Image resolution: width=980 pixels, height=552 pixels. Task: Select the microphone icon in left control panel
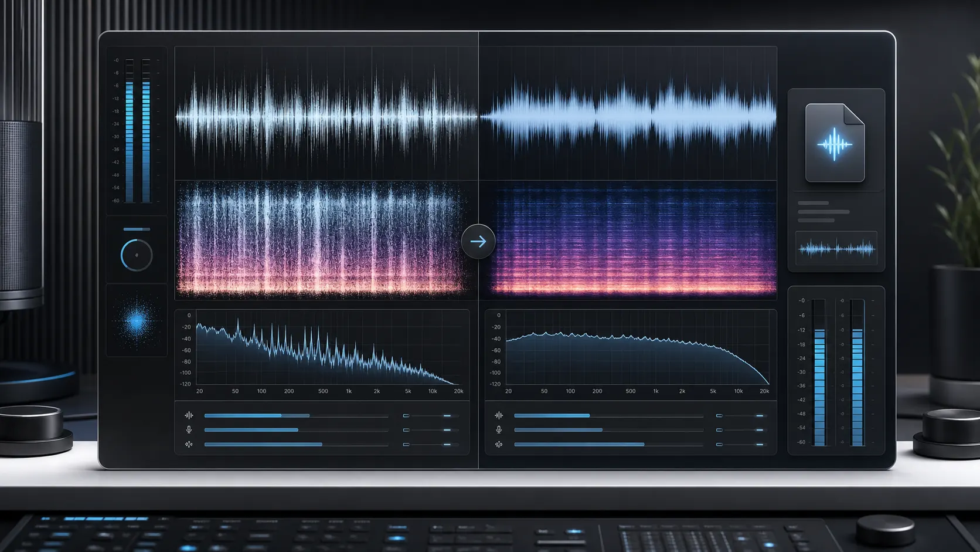tap(189, 430)
